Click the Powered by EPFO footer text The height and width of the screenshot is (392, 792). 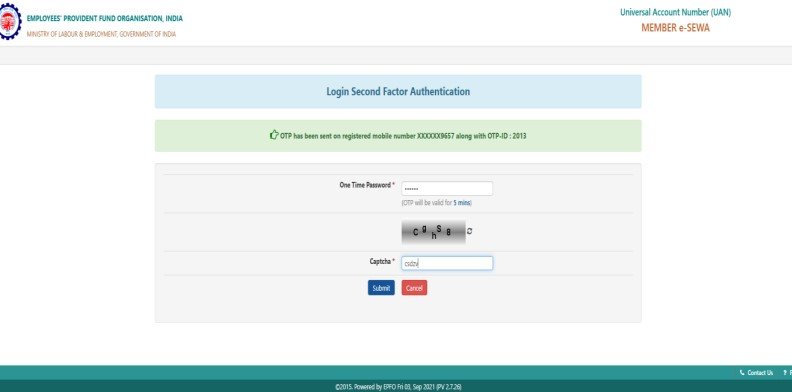pyautogui.click(x=398, y=387)
